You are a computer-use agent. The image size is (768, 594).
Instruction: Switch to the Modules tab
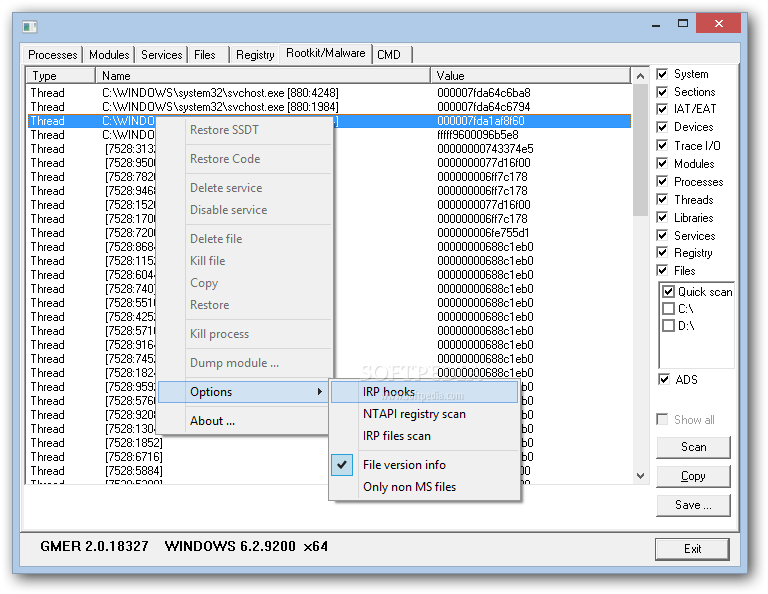[109, 55]
